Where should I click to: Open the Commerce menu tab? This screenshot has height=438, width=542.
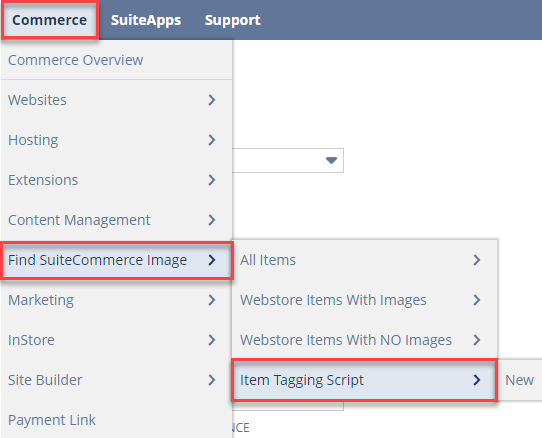49,20
